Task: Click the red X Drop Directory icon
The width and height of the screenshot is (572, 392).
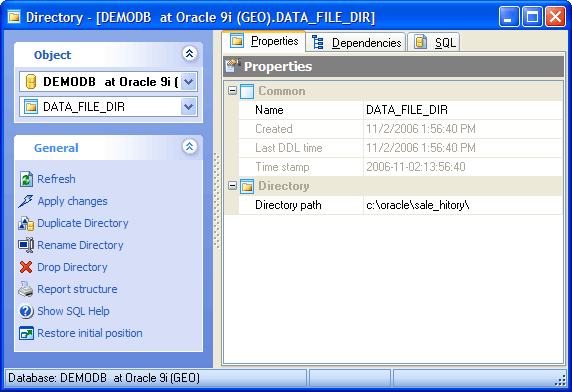Action: pos(26,267)
